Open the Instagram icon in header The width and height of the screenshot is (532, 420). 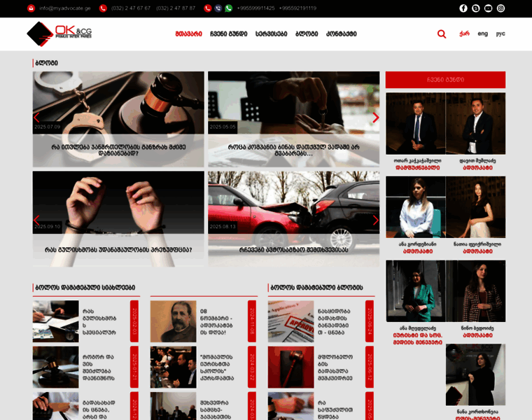(500, 8)
